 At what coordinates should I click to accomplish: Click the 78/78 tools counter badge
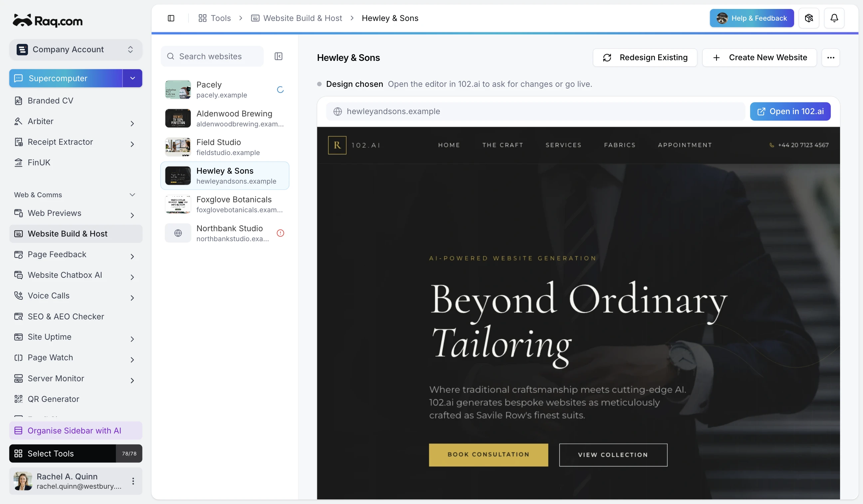(x=129, y=453)
